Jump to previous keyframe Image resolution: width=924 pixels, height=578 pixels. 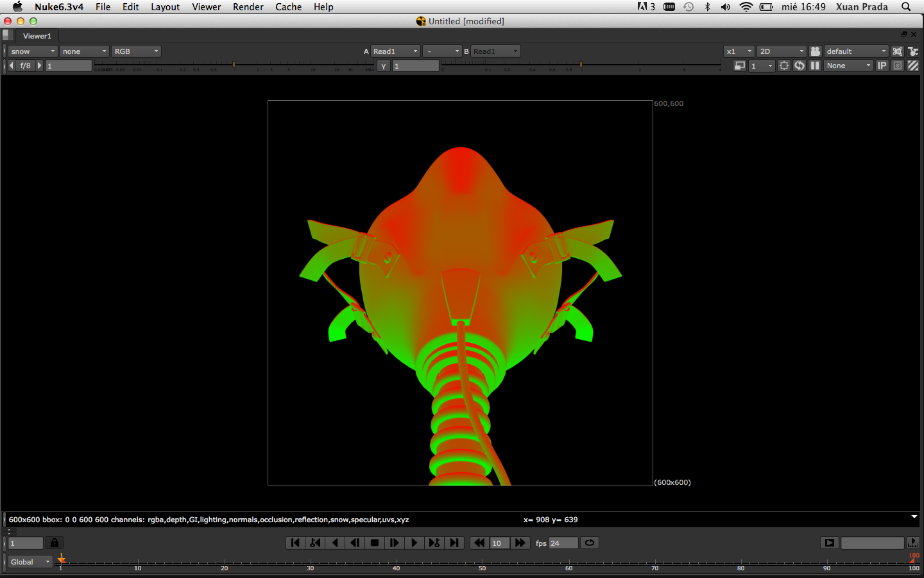(315, 543)
